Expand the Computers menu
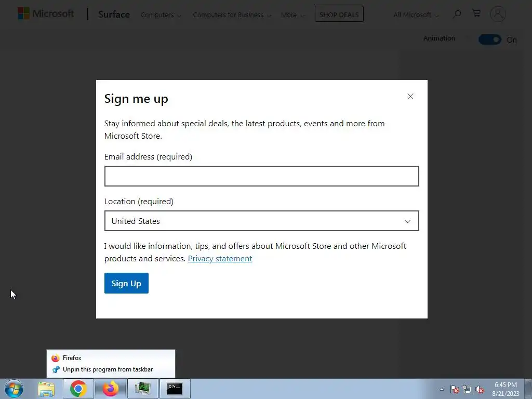 click(161, 15)
